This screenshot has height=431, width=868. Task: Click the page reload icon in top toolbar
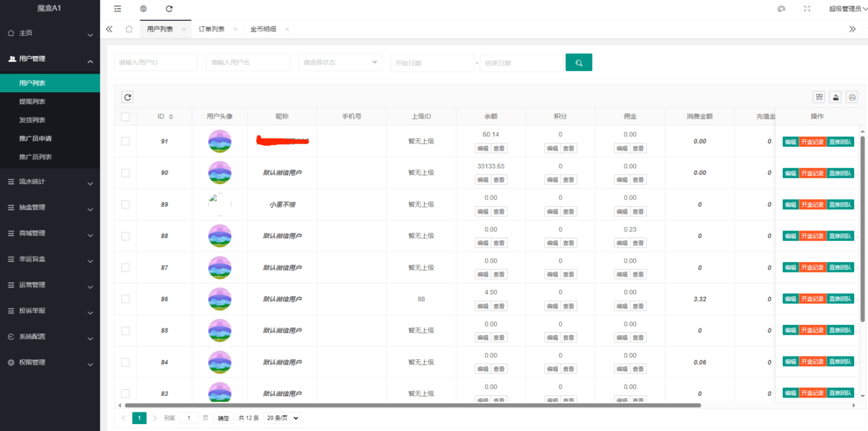click(169, 8)
